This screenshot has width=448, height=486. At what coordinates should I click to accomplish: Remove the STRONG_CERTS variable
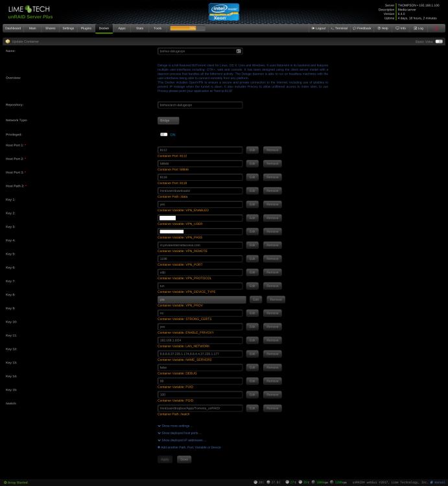(272, 313)
